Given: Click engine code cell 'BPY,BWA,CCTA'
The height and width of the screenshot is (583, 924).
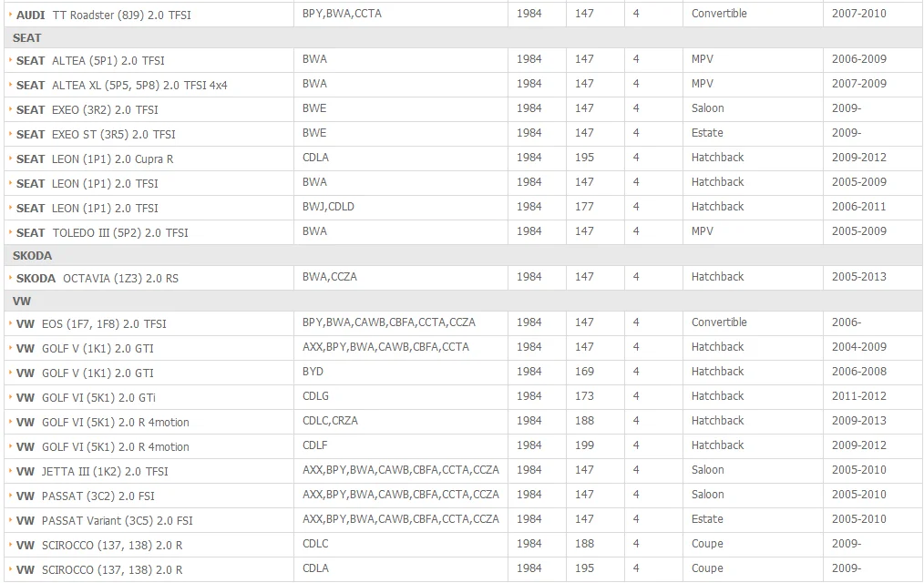Looking at the screenshot, I should pos(342,14).
